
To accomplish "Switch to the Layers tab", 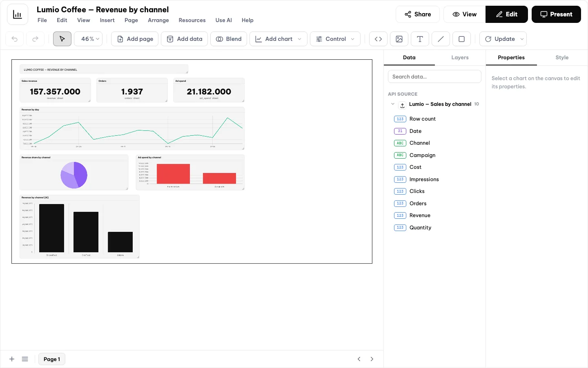I will click(x=460, y=58).
